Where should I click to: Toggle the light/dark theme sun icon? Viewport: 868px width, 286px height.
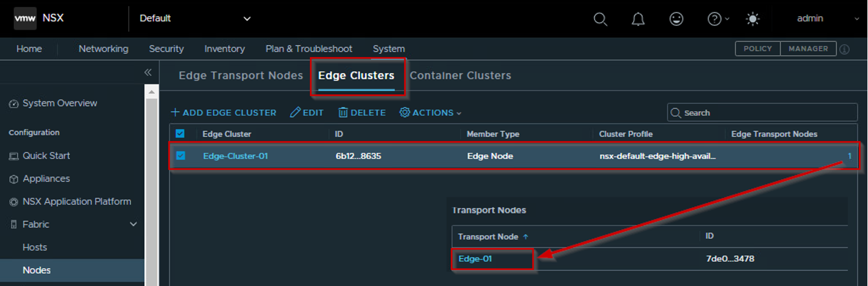[x=753, y=19]
